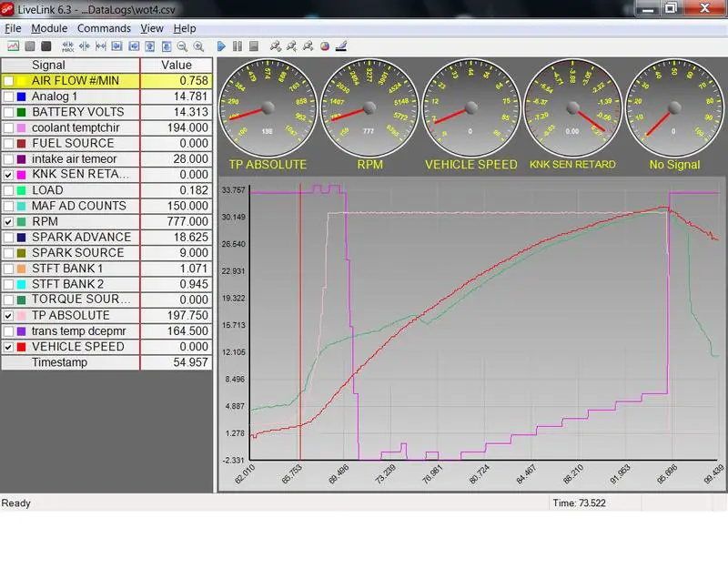
Task: Stop datalog playback
Action: pos(254,46)
